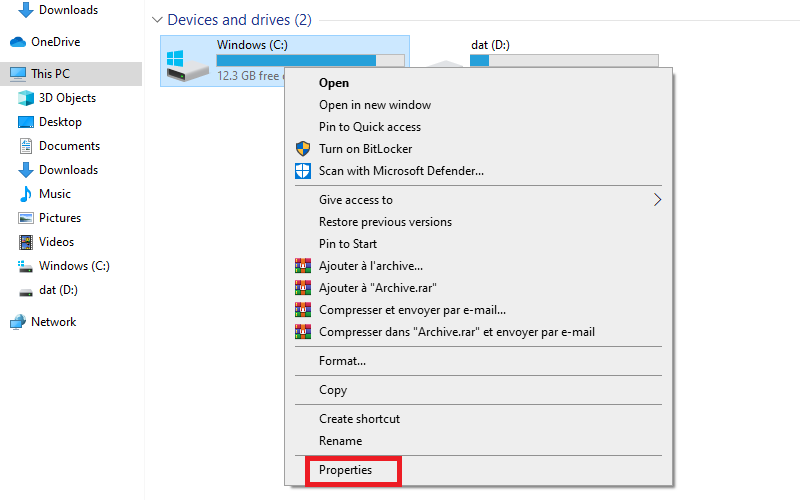Select Create shortcut menu entry
The width and height of the screenshot is (800, 500).
359,419
